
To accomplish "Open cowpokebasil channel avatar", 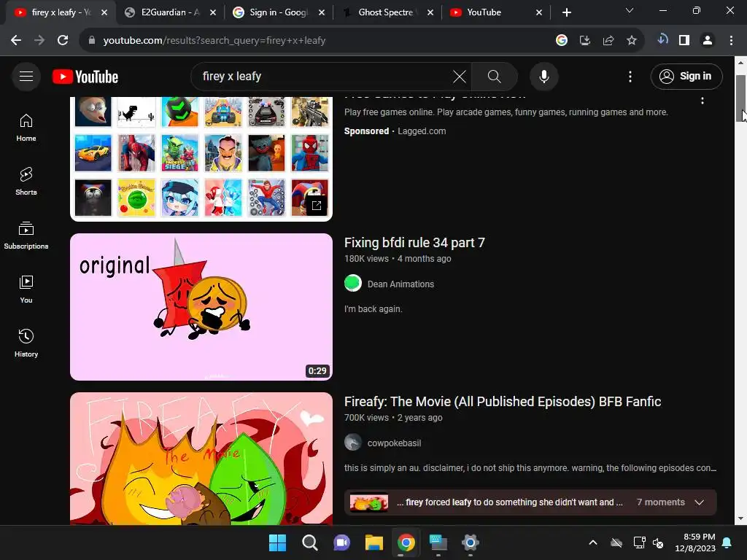I will click(353, 443).
